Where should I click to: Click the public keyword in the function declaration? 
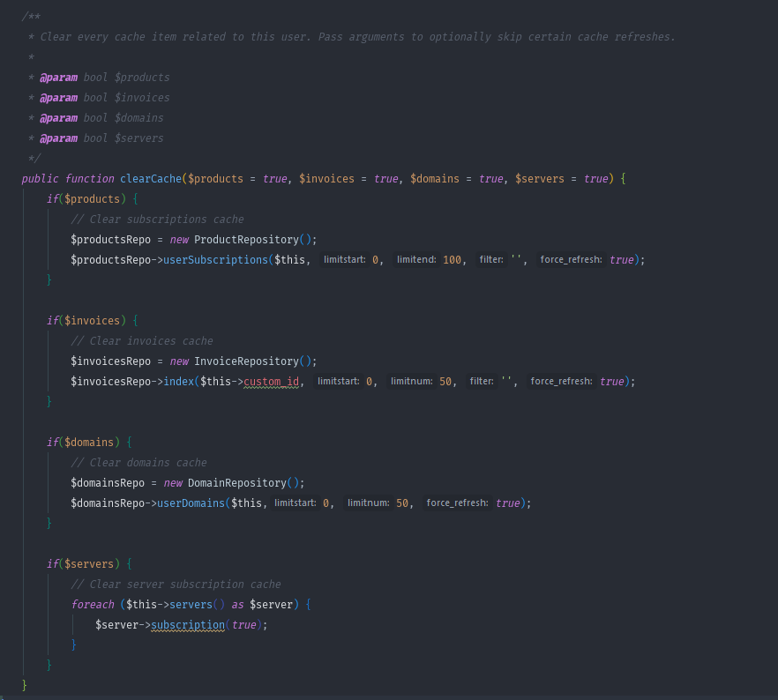[41, 179]
